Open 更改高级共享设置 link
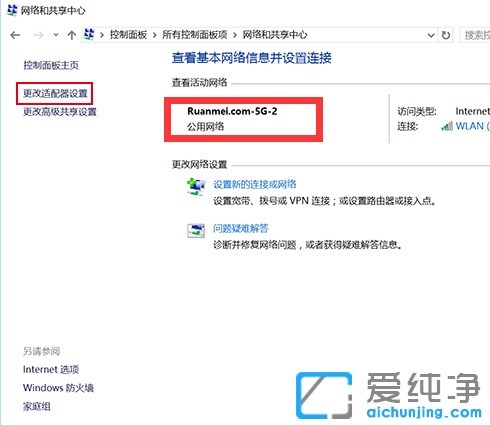 60,112
